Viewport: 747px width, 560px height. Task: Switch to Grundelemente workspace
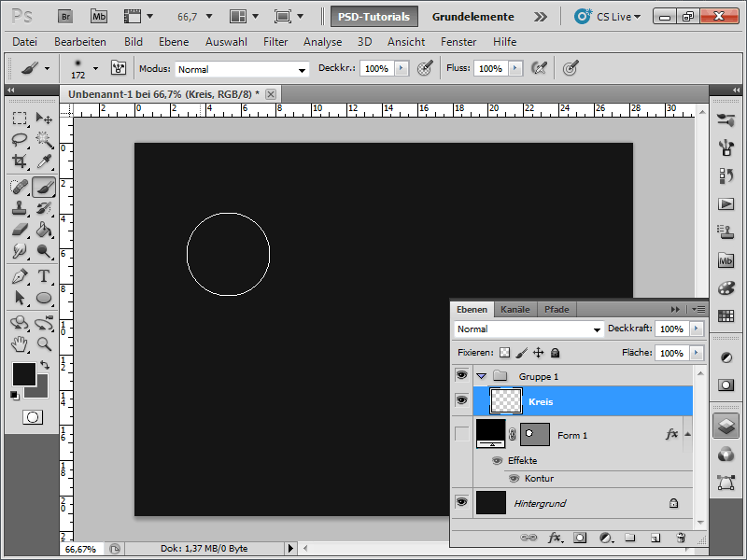point(472,17)
